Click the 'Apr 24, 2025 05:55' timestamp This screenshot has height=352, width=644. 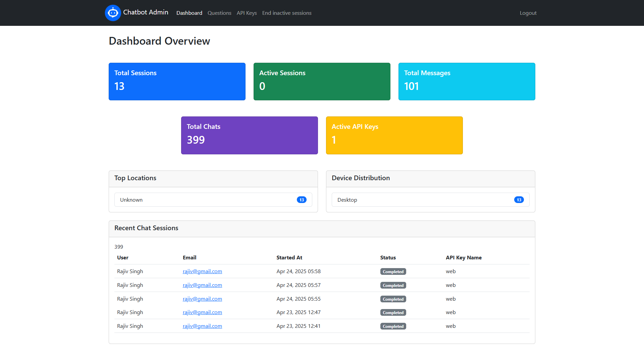tap(299, 299)
